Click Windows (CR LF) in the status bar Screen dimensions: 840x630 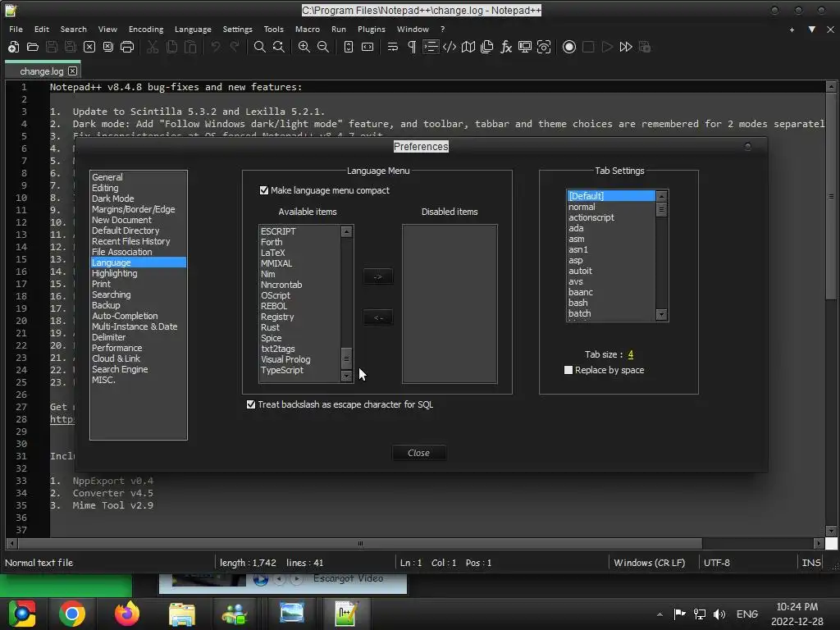(650, 563)
